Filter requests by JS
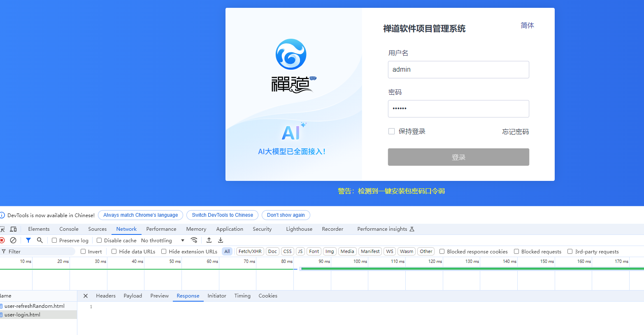 pyautogui.click(x=300, y=251)
